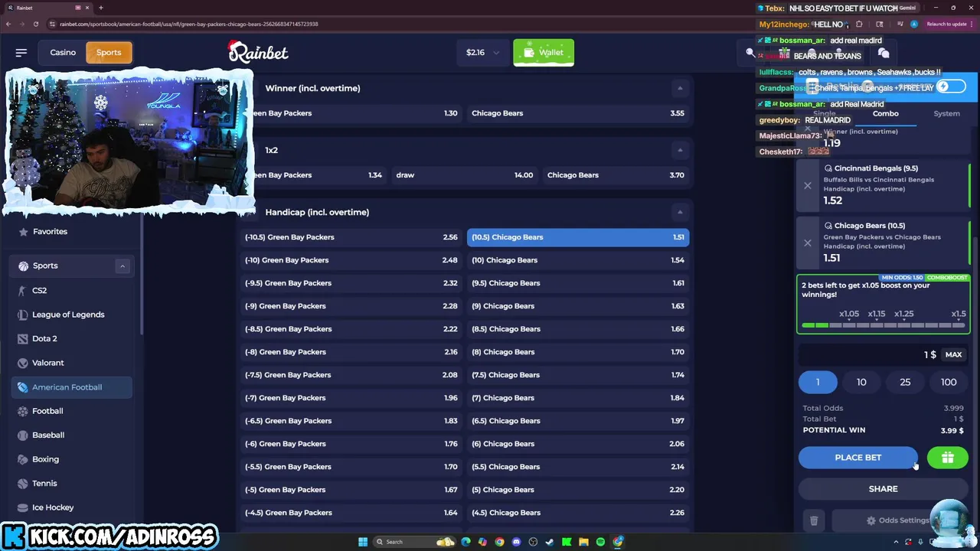Click the Boxing sidebar icon
The image size is (980, 551).
[23, 459]
